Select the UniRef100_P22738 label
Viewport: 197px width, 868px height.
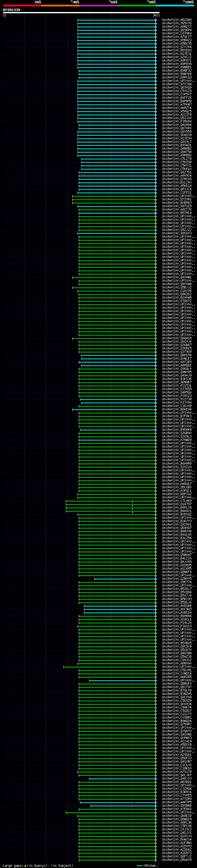[177, 399]
